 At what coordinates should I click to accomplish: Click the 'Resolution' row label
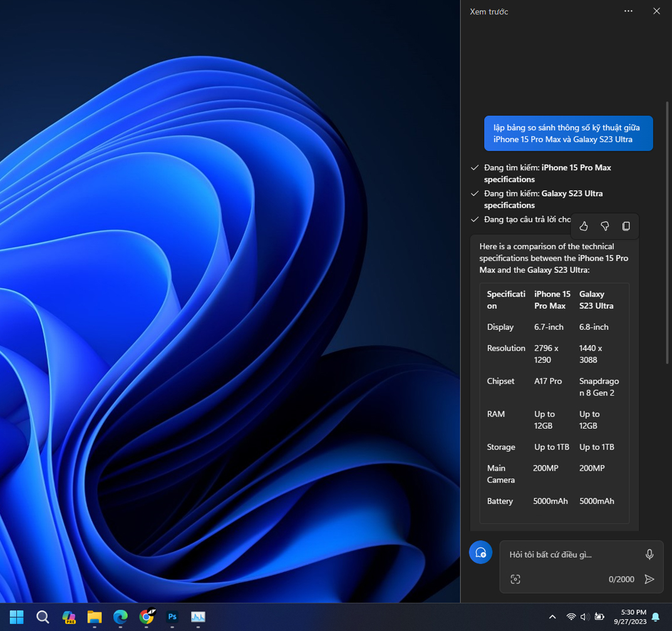coord(506,348)
